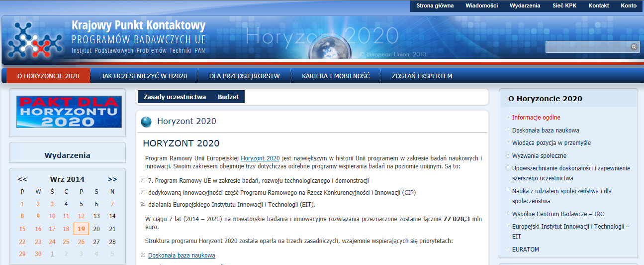This screenshot has width=644, height=265.
Task: Open Wspólne Centrum Badawcze – JRC link
Action: click(558, 214)
